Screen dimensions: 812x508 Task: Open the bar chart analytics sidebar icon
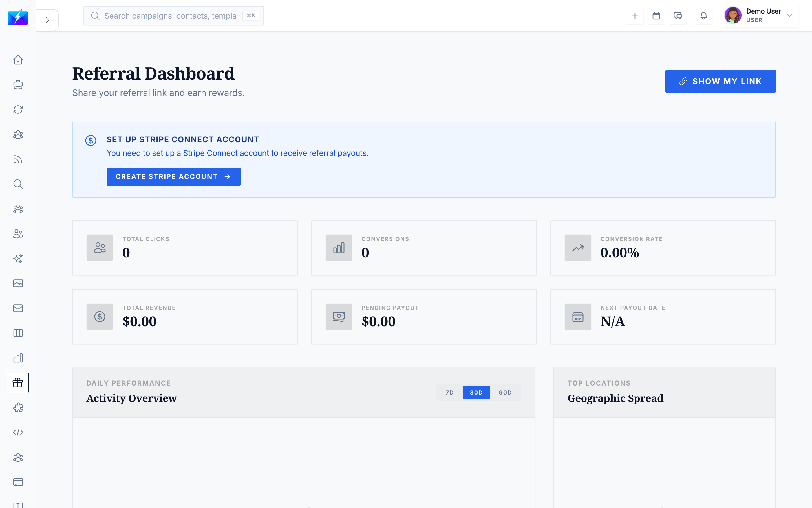tap(18, 358)
